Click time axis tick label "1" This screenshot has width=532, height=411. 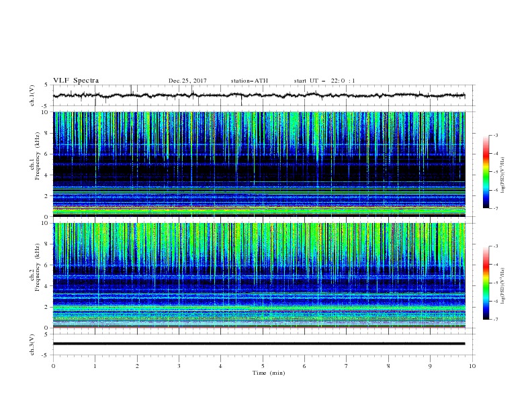click(x=95, y=366)
